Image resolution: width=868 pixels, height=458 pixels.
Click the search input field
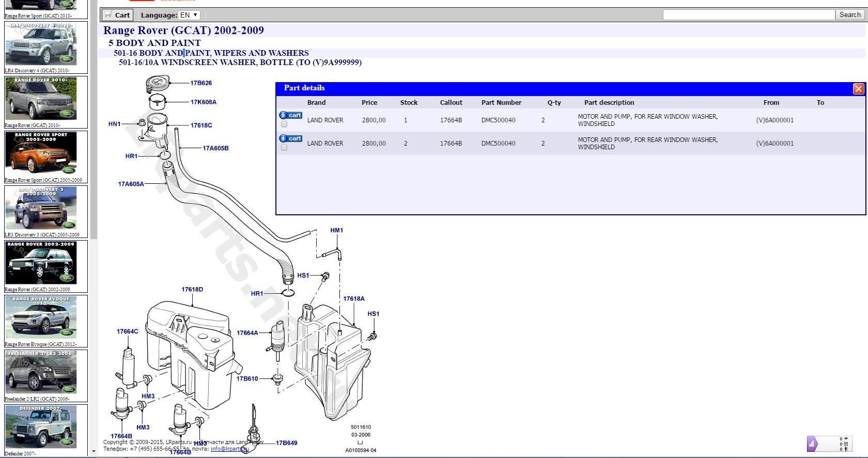[749, 15]
